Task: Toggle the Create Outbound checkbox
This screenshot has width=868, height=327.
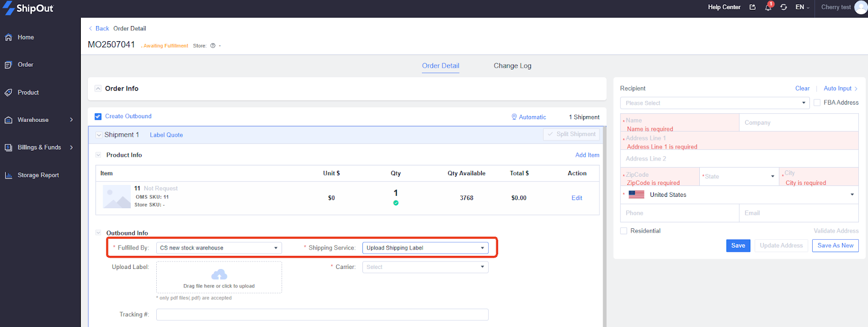Action: [x=98, y=117]
